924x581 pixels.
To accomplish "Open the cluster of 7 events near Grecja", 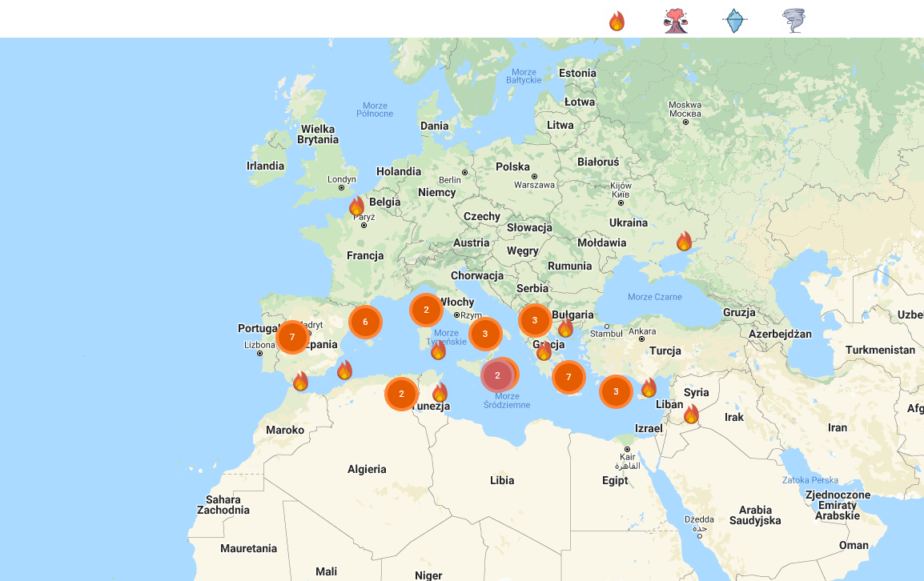I will [568, 375].
